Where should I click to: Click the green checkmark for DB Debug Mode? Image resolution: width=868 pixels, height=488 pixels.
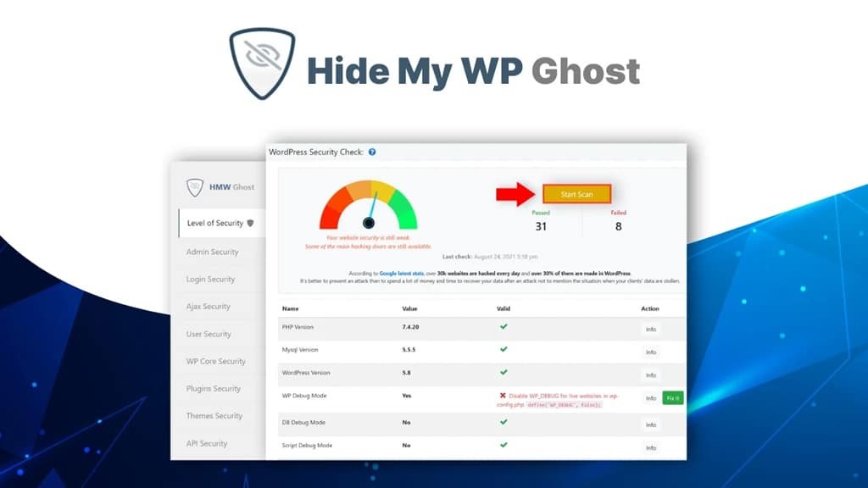click(504, 422)
